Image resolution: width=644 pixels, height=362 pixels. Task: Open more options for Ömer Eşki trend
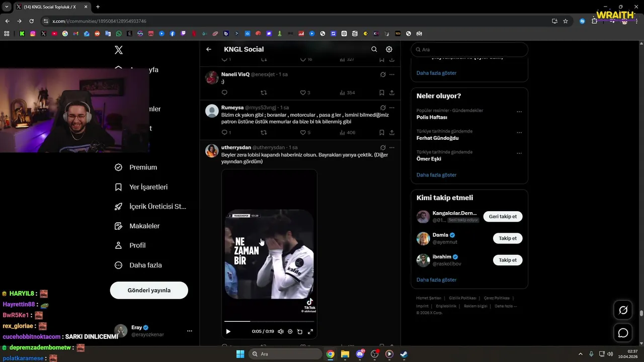tap(519, 153)
